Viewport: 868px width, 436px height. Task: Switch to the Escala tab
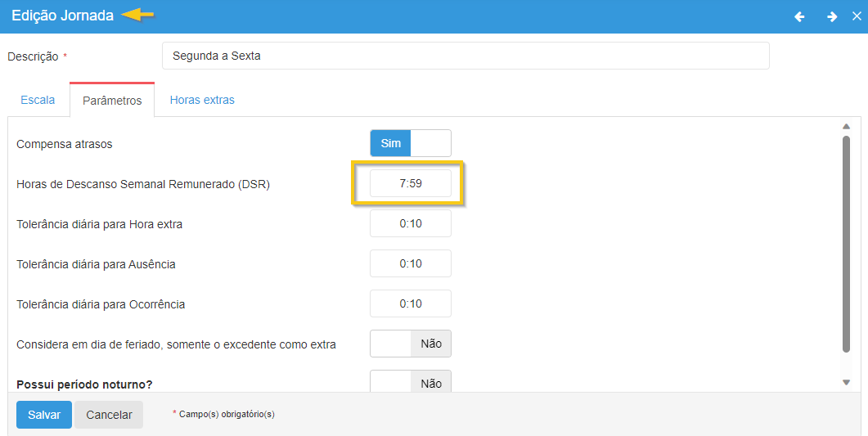(38, 100)
